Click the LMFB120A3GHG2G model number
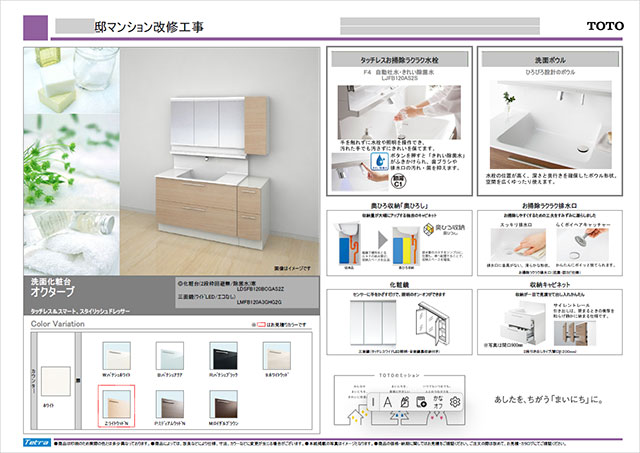Screen dimensions: 640x453 click(259, 302)
